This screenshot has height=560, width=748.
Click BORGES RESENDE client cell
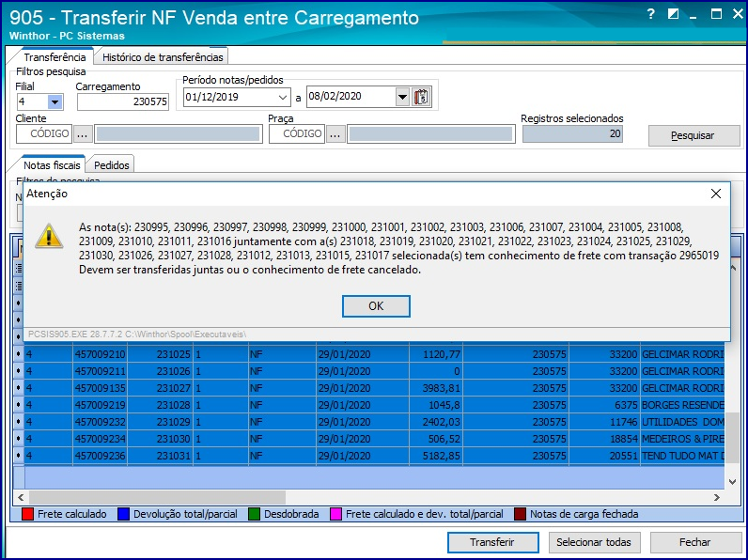coord(682,405)
